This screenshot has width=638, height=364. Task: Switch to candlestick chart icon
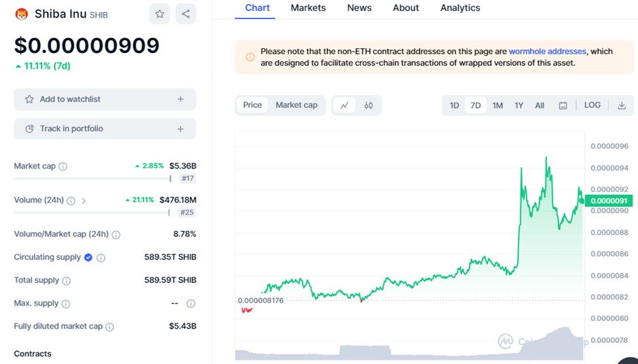(x=368, y=105)
